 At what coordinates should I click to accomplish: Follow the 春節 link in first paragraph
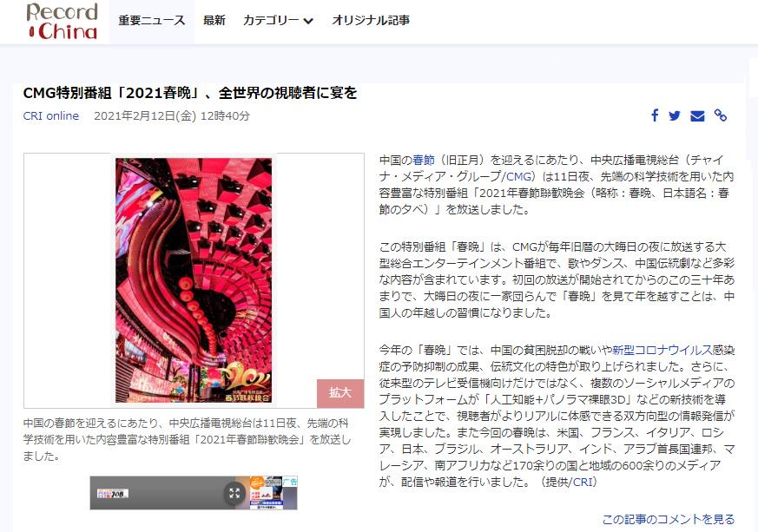423,161
